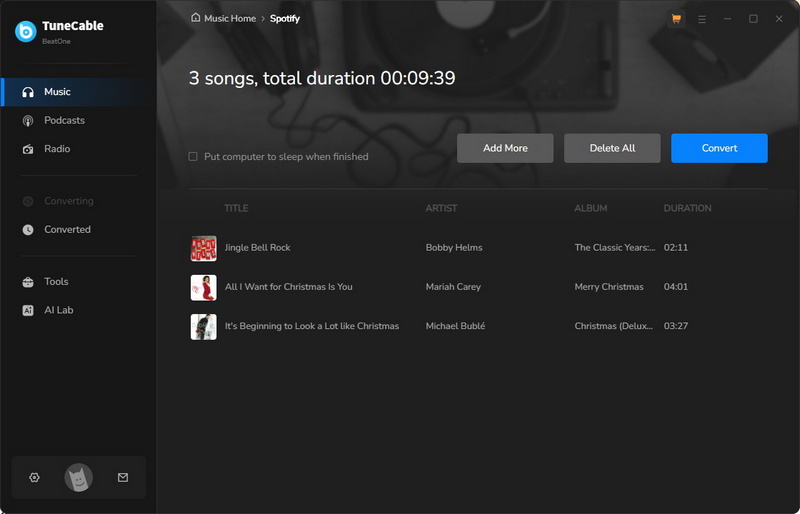Open the hamburger menu icon
800x514 pixels.
tap(702, 19)
